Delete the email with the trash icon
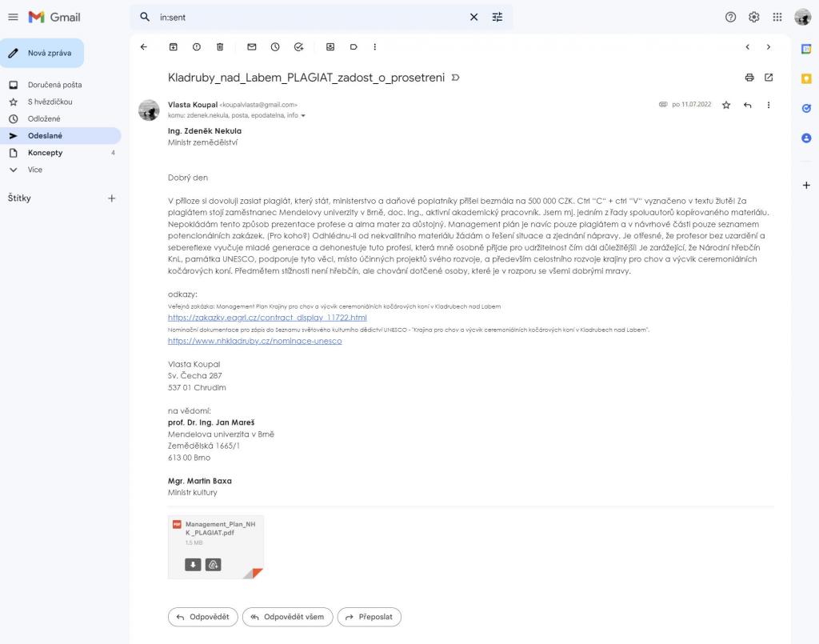This screenshot has height=644, width=819. [x=220, y=47]
